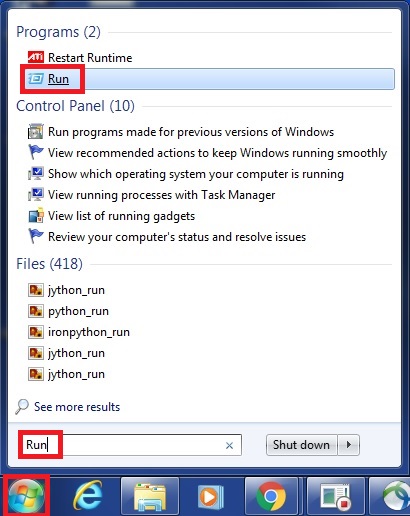Click the magnifier icon beside See more results
The height and width of the screenshot is (516, 410).
click(22, 407)
